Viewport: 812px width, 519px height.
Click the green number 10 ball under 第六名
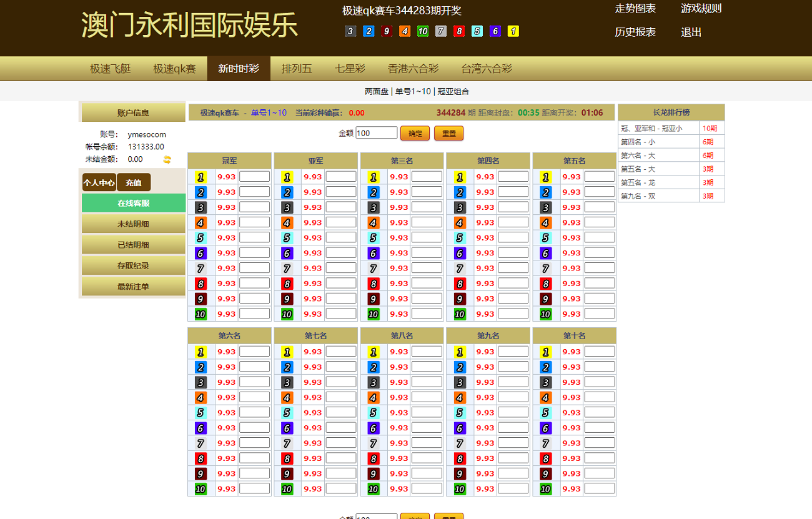(201, 489)
